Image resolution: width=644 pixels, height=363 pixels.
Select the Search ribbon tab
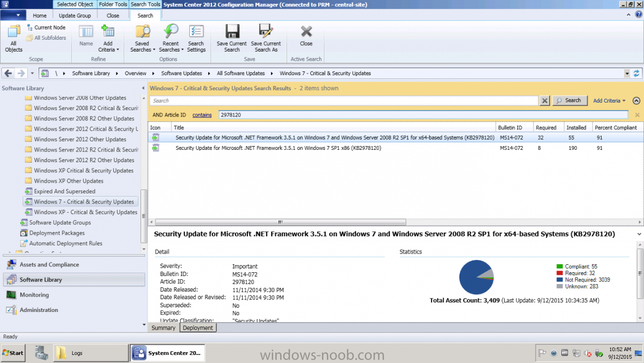pos(145,16)
